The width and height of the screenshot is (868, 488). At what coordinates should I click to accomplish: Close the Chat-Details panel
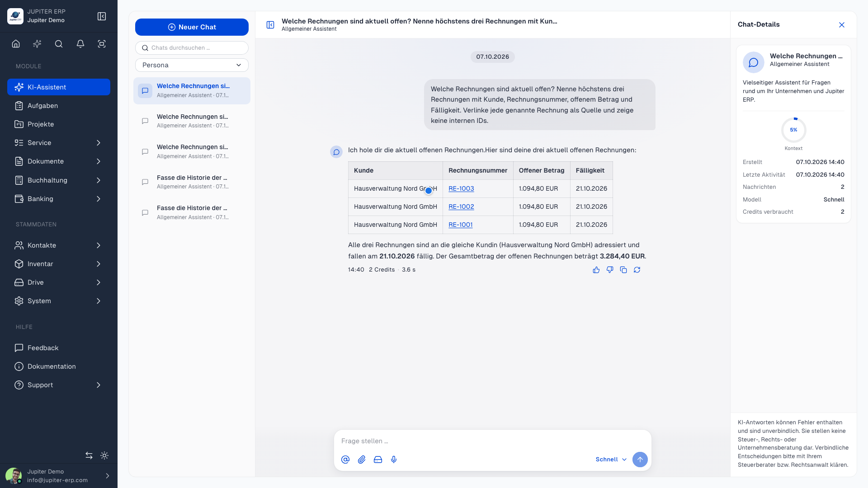tap(842, 25)
